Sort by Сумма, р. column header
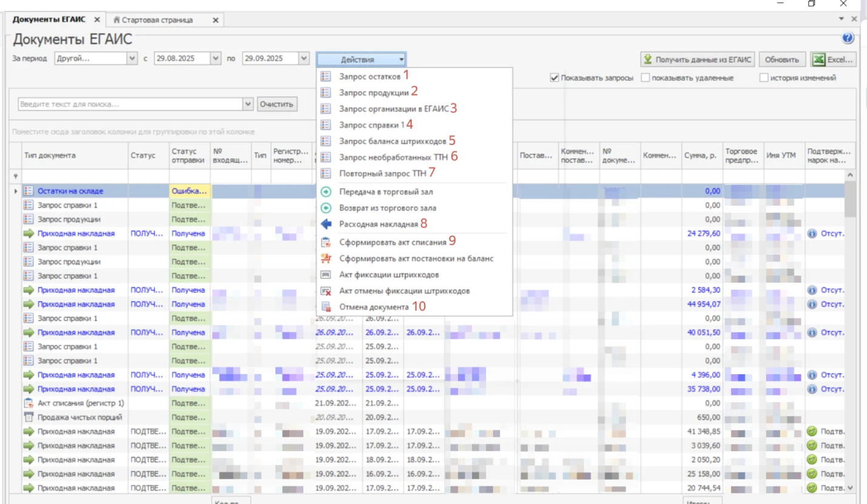The height and width of the screenshot is (504, 867). tap(701, 155)
